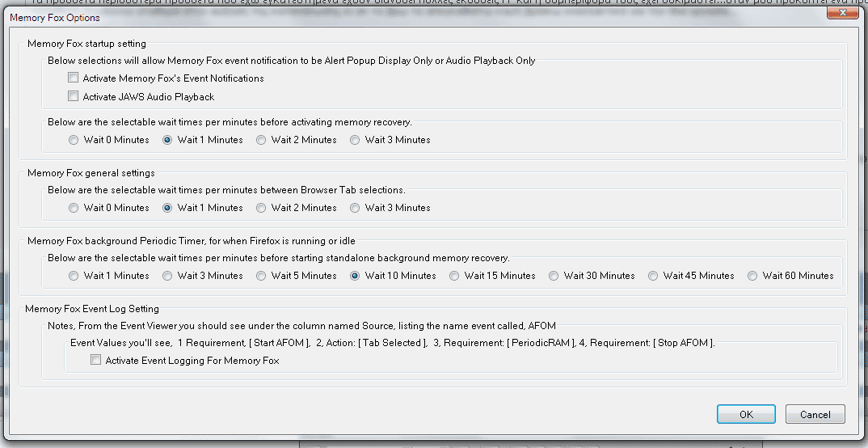Check Activate Event Logging For Memory Fox
The width and height of the screenshot is (868, 448).
coord(95,360)
